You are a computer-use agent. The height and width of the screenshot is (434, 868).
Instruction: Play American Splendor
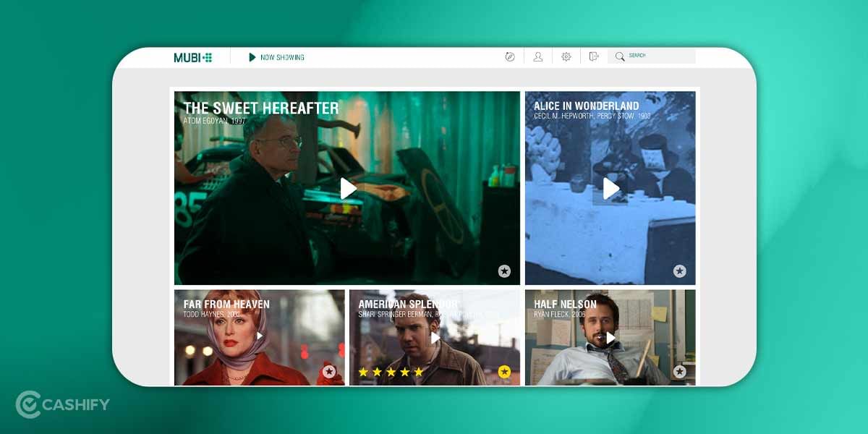(x=435, y=337)
